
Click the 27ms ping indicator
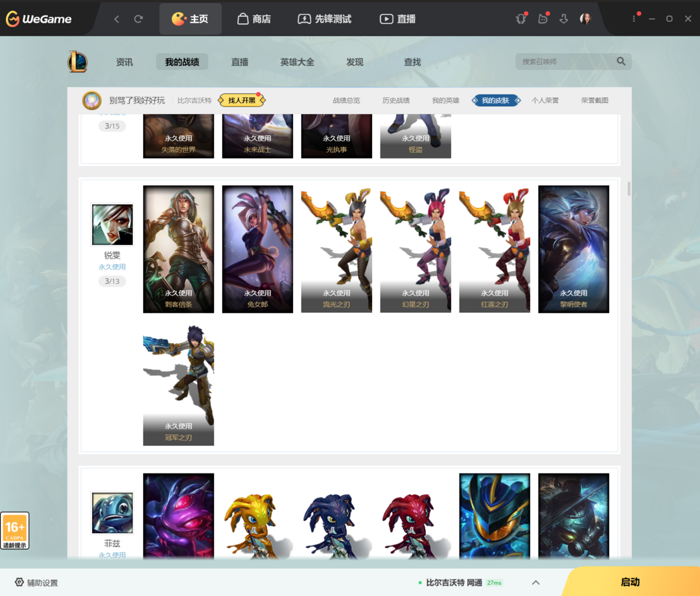[x=494, y=582]
